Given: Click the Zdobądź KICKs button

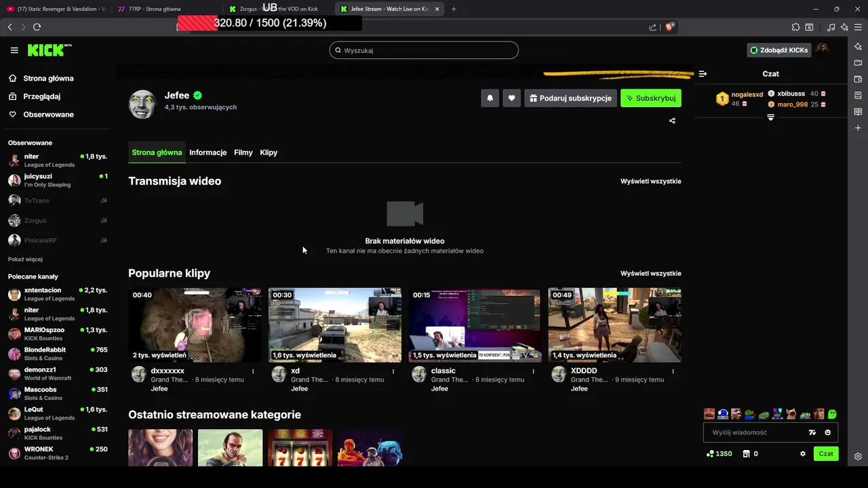Looking at the screenshot, I should pyautogui.click(x=778, y=50).
